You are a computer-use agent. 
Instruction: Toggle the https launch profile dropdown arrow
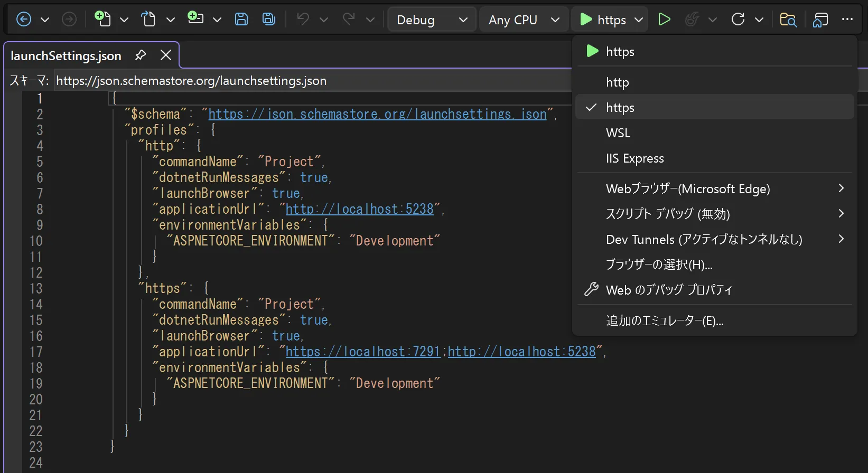(x=639, y=20)
